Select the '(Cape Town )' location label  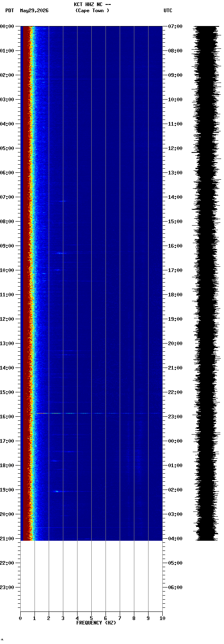click(x=93, y=11)
